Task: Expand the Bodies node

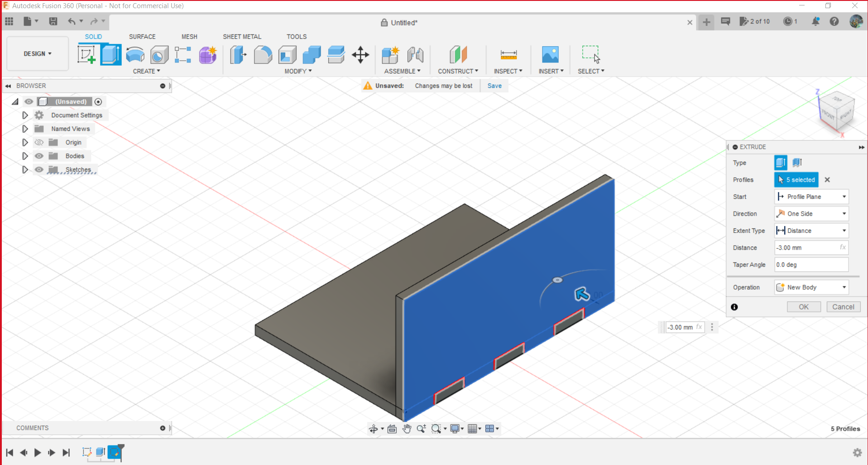Action: click(x=25, y=156)
